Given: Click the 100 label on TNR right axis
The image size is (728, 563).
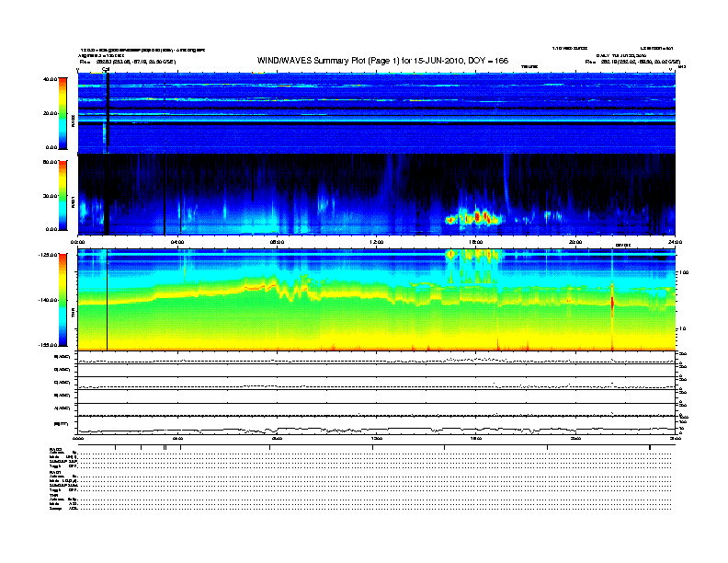Looking at the screenshot, I should (x=684, y=272).
